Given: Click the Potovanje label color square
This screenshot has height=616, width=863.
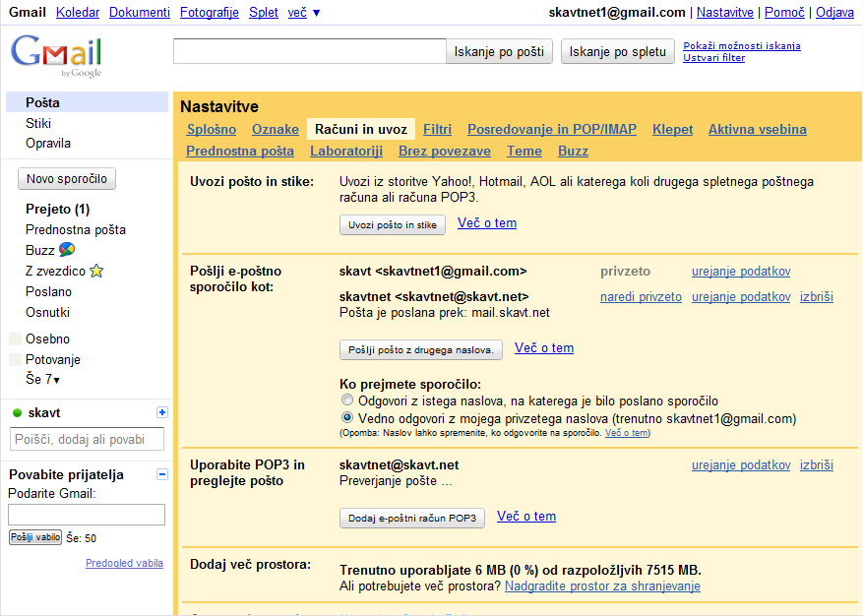Looking at the screenshot, I should point(16,359).
